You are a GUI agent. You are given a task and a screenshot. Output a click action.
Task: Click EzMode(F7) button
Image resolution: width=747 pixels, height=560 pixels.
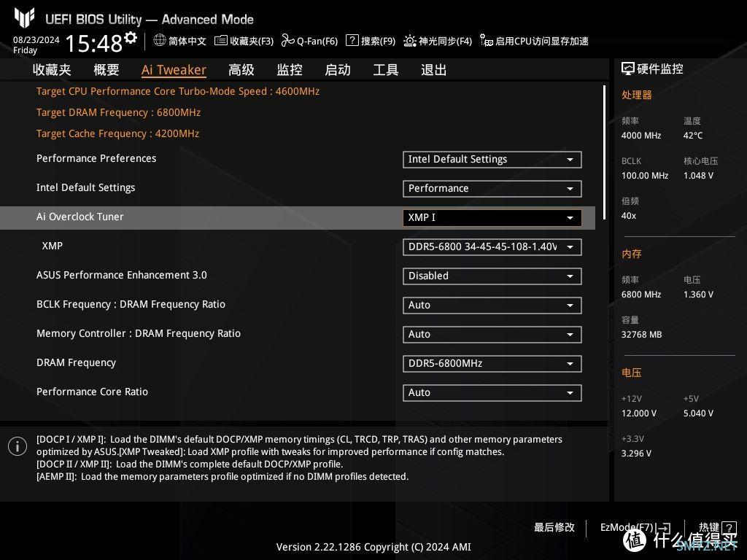[635, 528]
